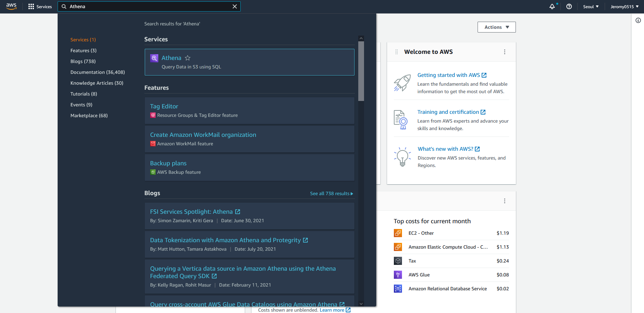Screen dimensions: 644x313
Task: Click the Welcome to AWS drag handle
Action: (397, 52)
